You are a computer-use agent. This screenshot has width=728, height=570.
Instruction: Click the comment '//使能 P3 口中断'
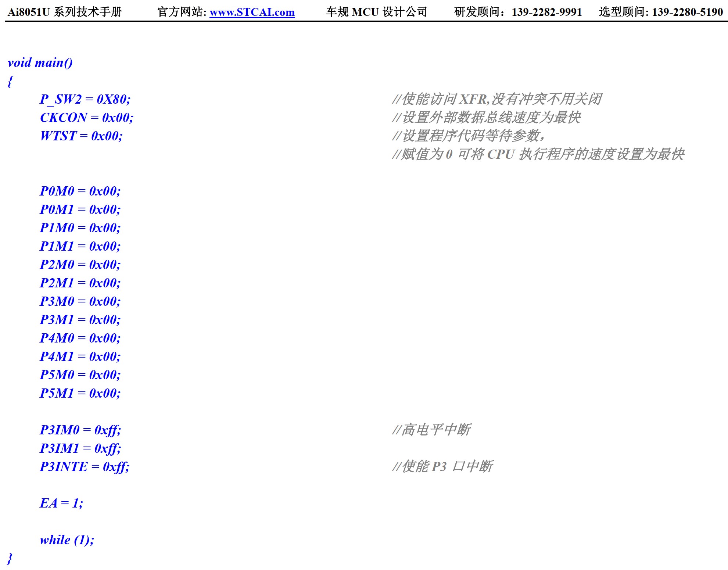[442, 466]
